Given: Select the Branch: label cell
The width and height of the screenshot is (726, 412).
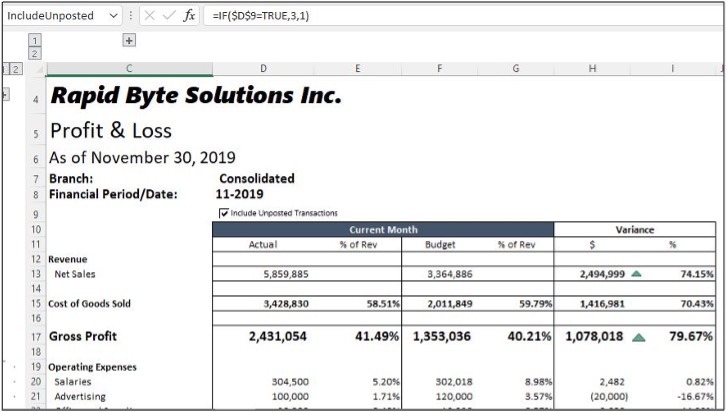Looking at the screenshot, I should (71, 179).
